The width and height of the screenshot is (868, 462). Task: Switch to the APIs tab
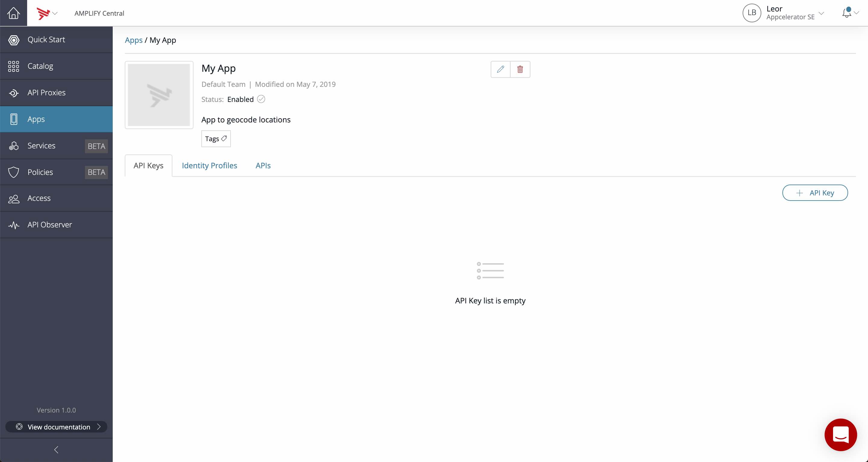pos(263,166)
